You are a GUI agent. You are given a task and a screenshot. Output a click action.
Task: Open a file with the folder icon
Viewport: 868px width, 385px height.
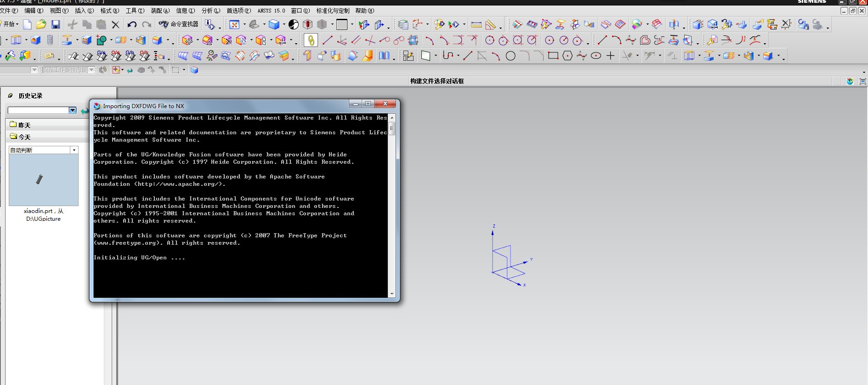[41, 24]
